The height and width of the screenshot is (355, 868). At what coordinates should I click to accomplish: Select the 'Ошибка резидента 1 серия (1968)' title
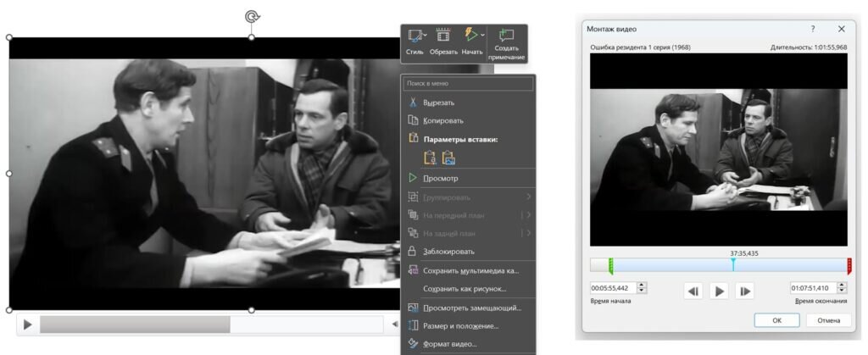click(x=641, y=47)
